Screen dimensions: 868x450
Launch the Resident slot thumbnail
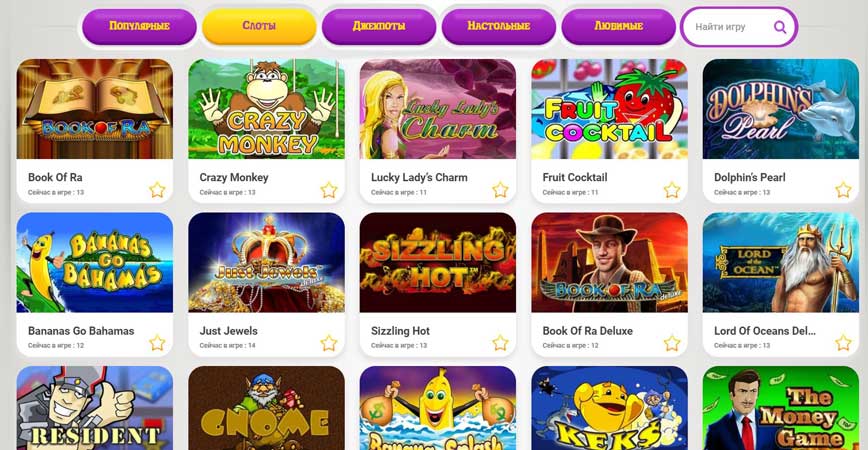pyautogui.click(x=95, y=408)
